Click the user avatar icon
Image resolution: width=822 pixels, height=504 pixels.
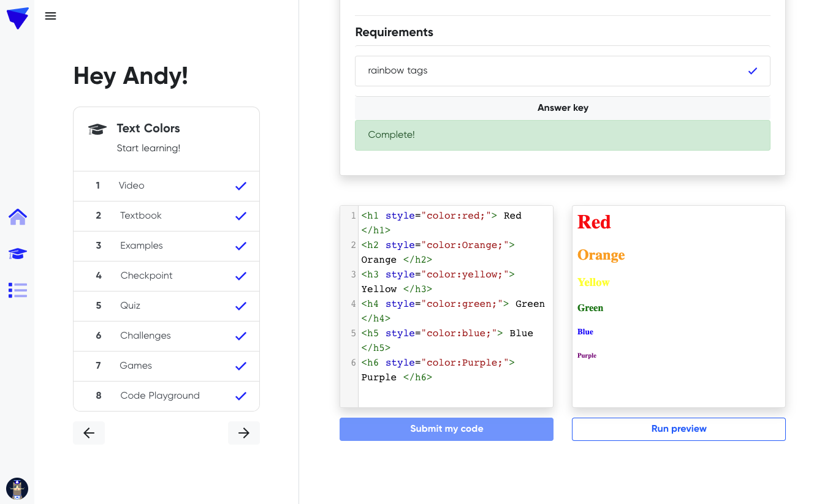17,489
